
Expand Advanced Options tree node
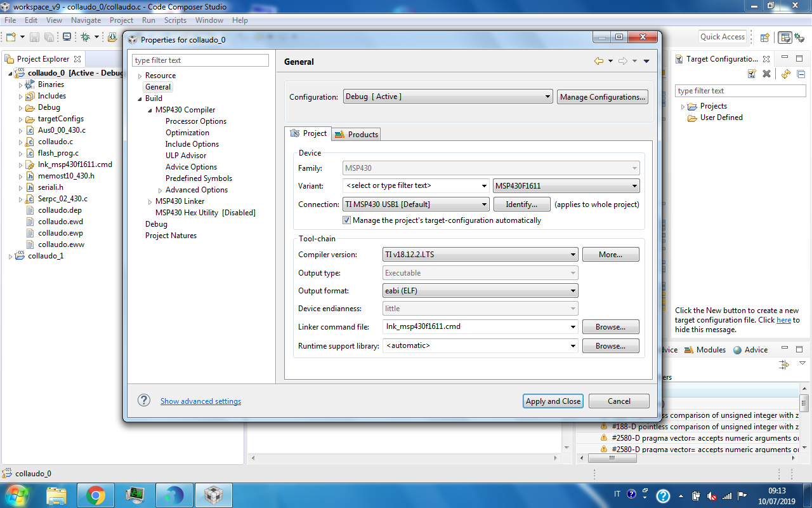pyautogui.click(x=160, y=190)
